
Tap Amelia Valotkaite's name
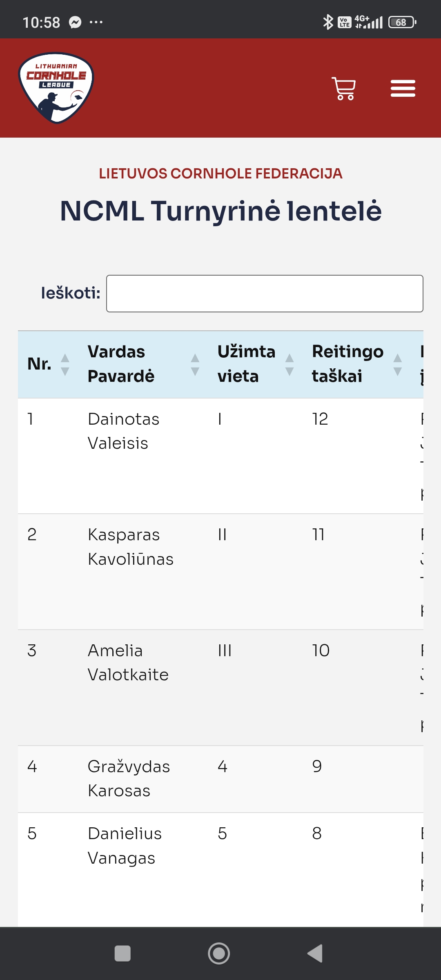(x=128, y=662)
